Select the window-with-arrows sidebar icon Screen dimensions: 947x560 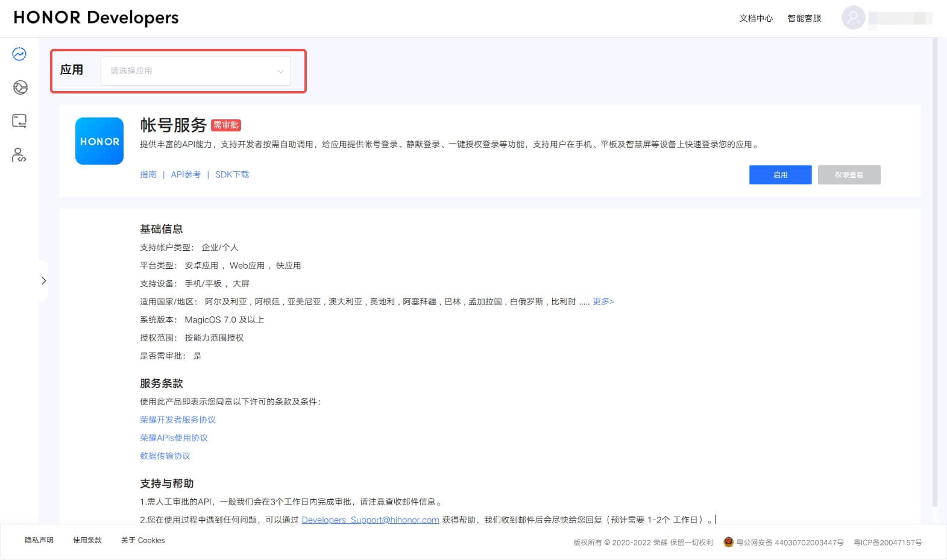tap(19, 121)
